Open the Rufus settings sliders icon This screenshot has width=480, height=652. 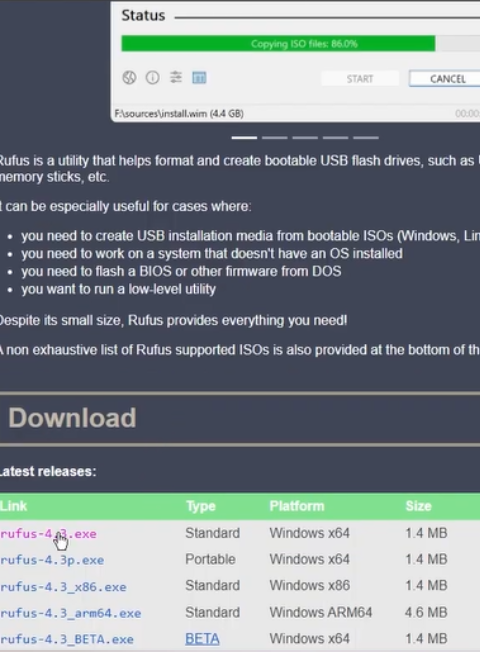176,77
